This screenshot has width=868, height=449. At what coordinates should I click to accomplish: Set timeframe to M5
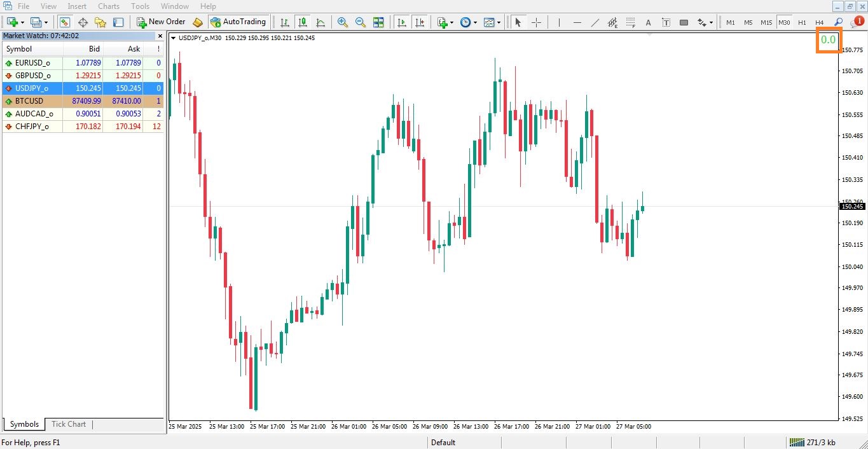coord(748,22)
